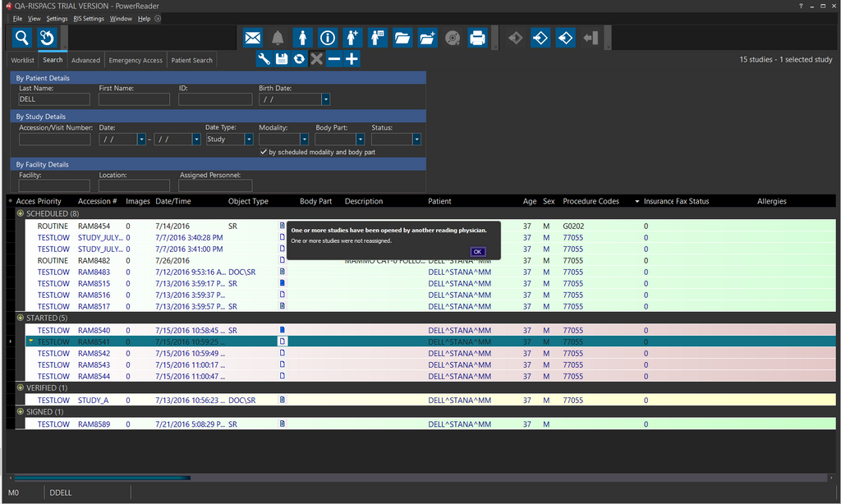Open the RIS Settings menu
The width and height of the screenshot is (841, 504).
click(x=89, y=18)
